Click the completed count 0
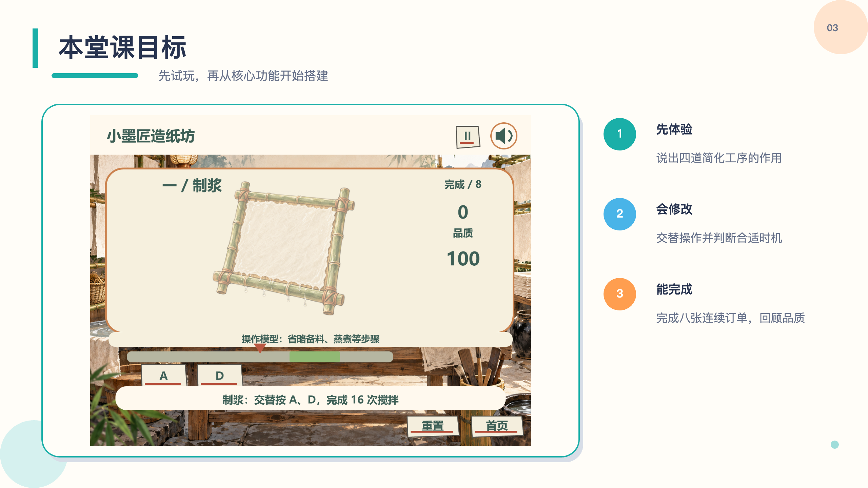 click(x=463, y=212)
